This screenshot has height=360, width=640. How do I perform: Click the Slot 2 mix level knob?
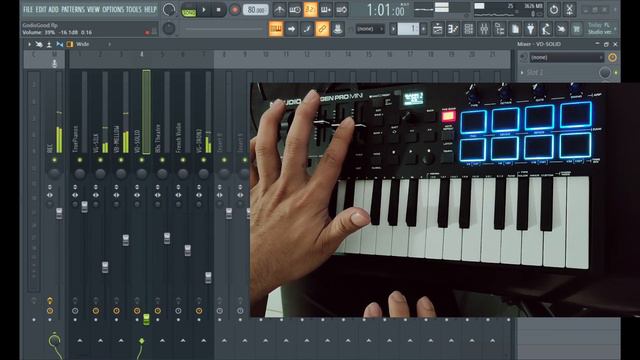point(605,73)
